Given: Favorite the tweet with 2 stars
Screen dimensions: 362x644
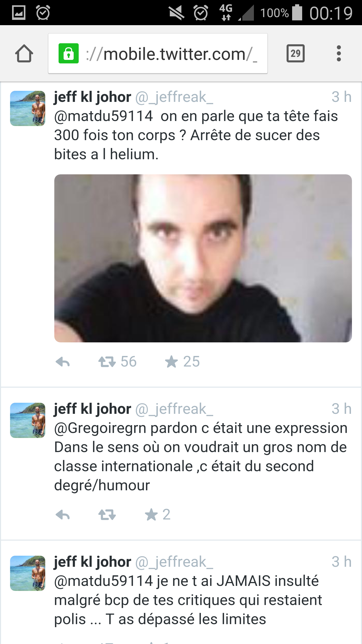Looking at the screenshot, I should pyautogui.click(x=151, y=514).
